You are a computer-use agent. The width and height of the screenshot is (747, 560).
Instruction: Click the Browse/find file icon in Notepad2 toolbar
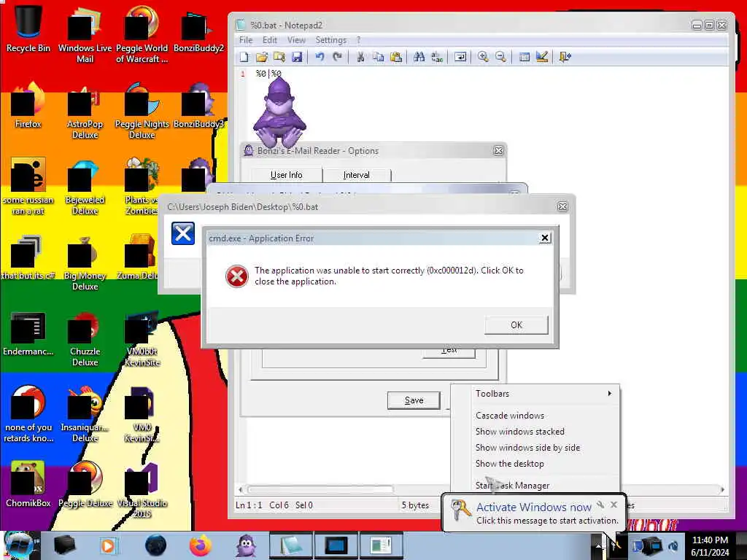279,57
